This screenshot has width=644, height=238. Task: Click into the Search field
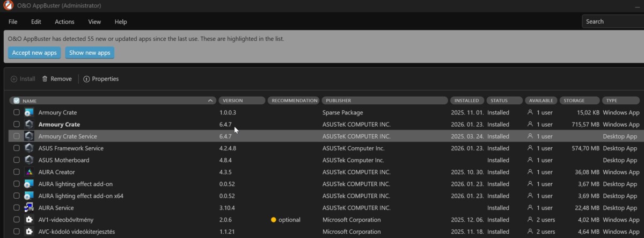[612, 21]
